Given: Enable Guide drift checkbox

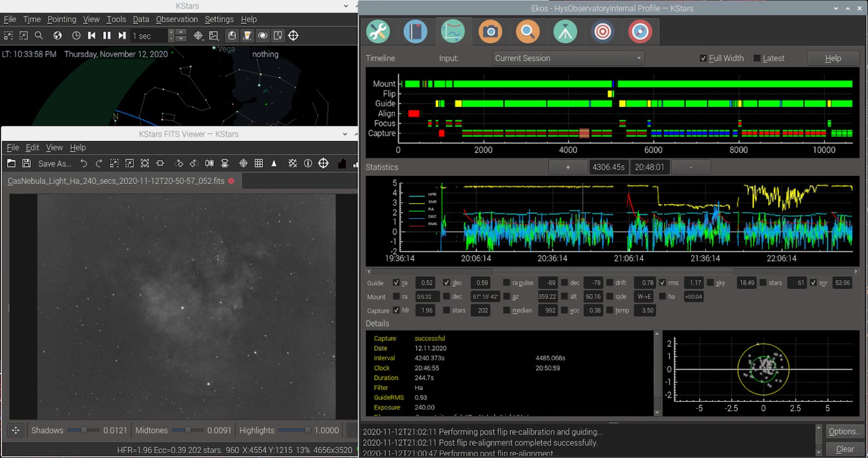Looking at the screenshot, I should tap(610, 283).
